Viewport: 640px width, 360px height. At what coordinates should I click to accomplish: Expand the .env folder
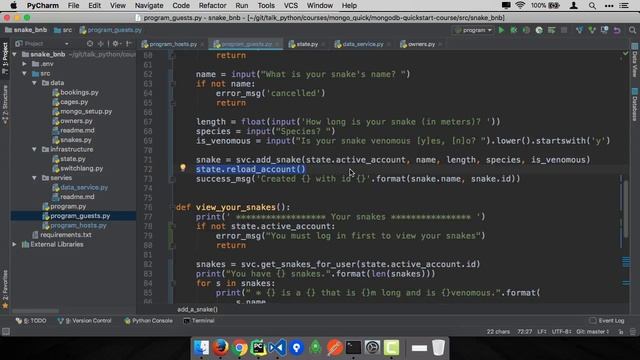pyautogui.click(x=24, y=64)
